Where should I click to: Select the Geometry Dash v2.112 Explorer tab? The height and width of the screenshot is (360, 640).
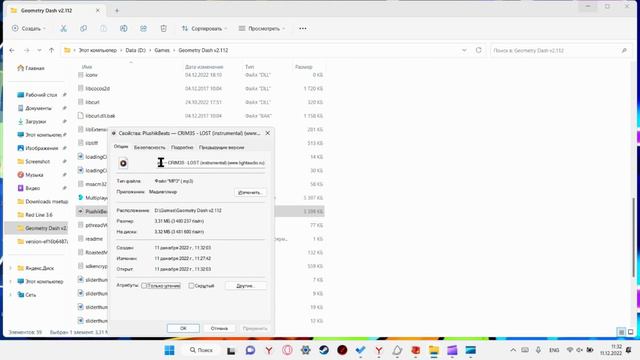55,11
